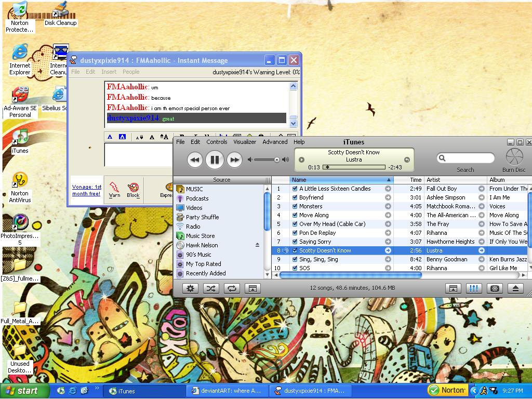Screen dimensions: 532x399
Task: Open iTunes Visualizer menu
Action: coord(245,142)
